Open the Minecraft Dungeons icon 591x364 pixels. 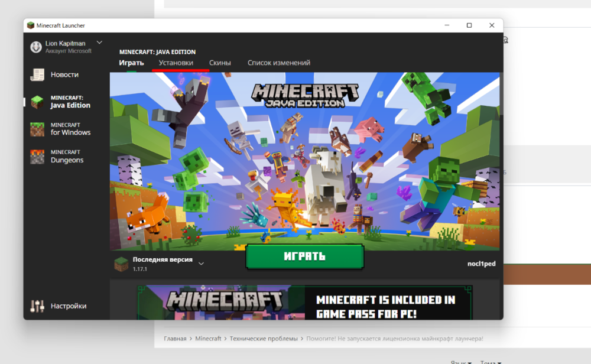coord(37,157)
